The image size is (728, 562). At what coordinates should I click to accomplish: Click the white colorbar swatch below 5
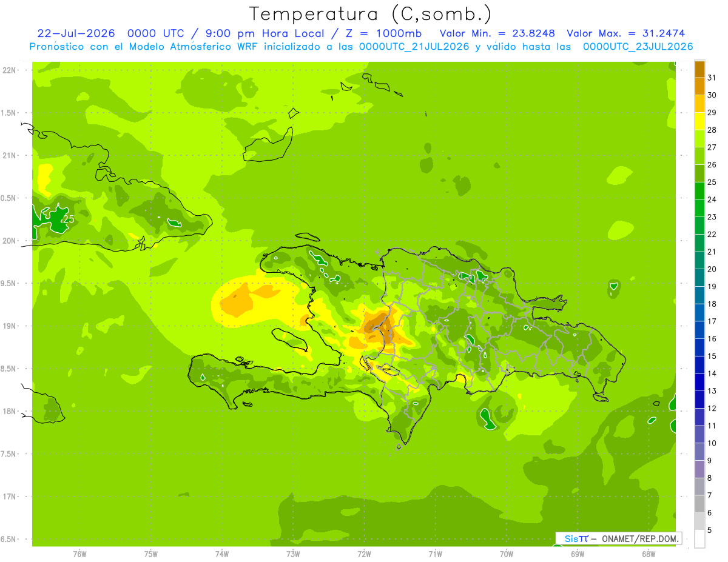tap(699, 538)
